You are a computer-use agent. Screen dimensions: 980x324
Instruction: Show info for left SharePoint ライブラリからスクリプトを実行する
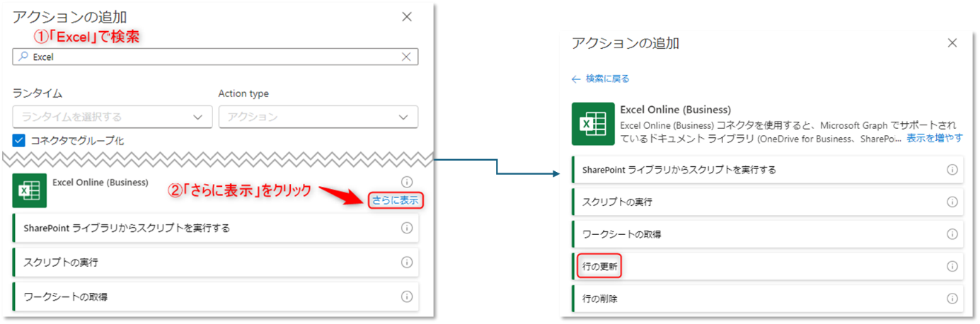pos(407,228)
